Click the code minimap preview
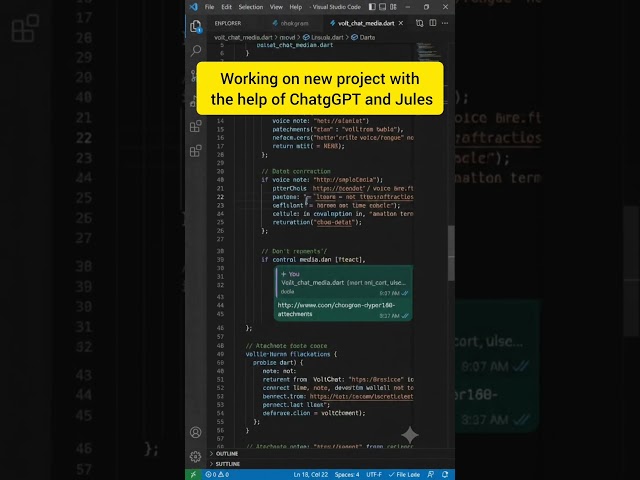The image size is (640, 480). (428, 52)
